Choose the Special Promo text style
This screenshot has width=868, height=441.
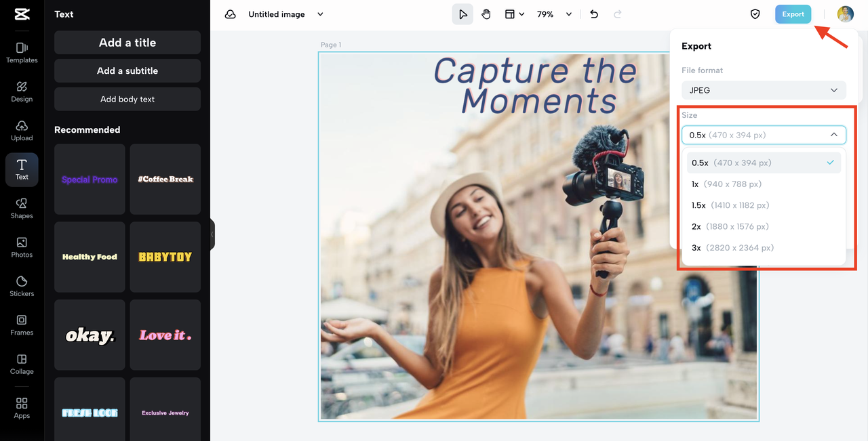click(90, 180)
